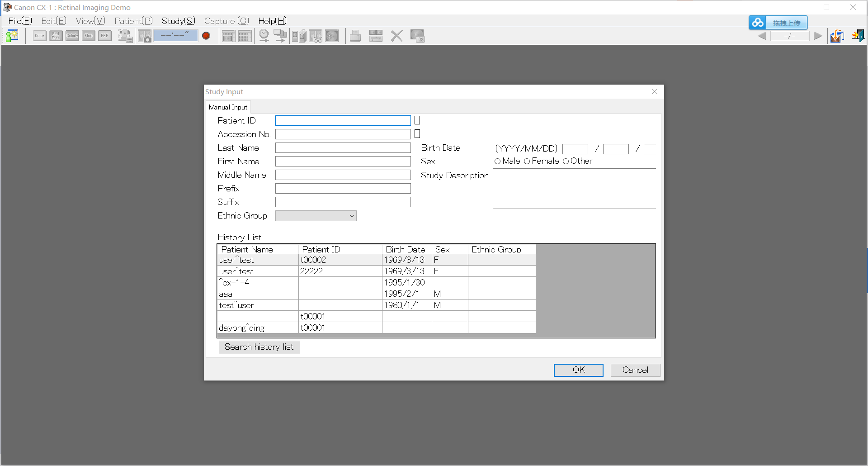This screenshot has height=466, width=868.
Task: Confirm the dialog with OK
Action: pyautogui.click(x=579, y=370)
